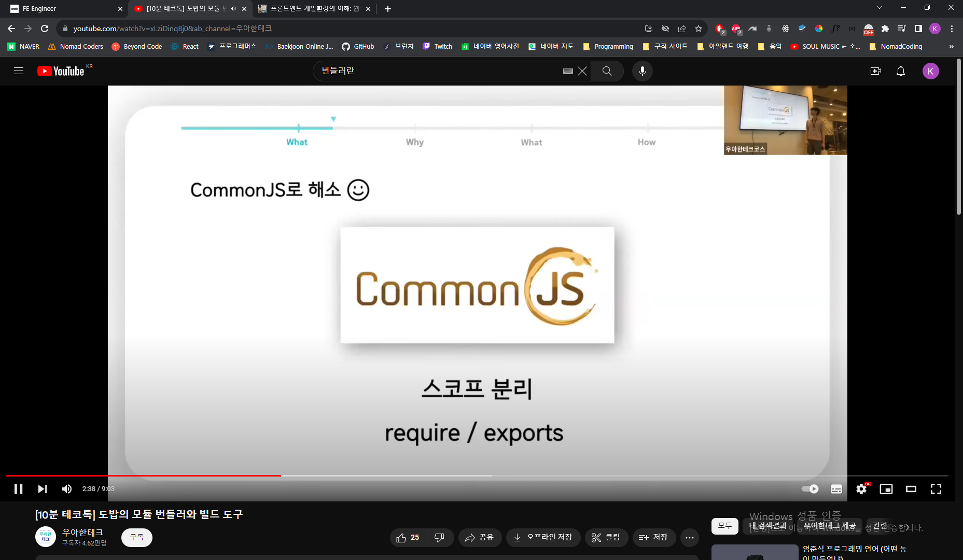Mute the video volume
Screen dimensions: 963x560
[x=67, y=489]
